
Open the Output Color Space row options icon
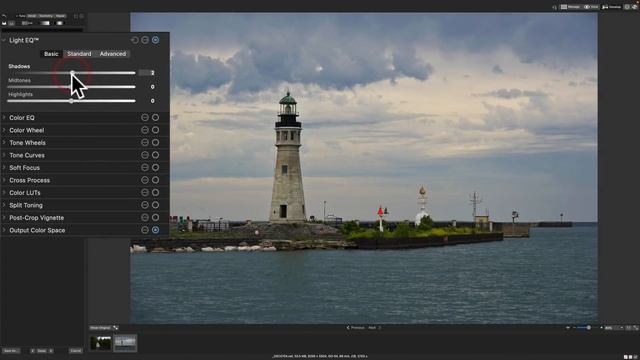click(x=145, y=230)
